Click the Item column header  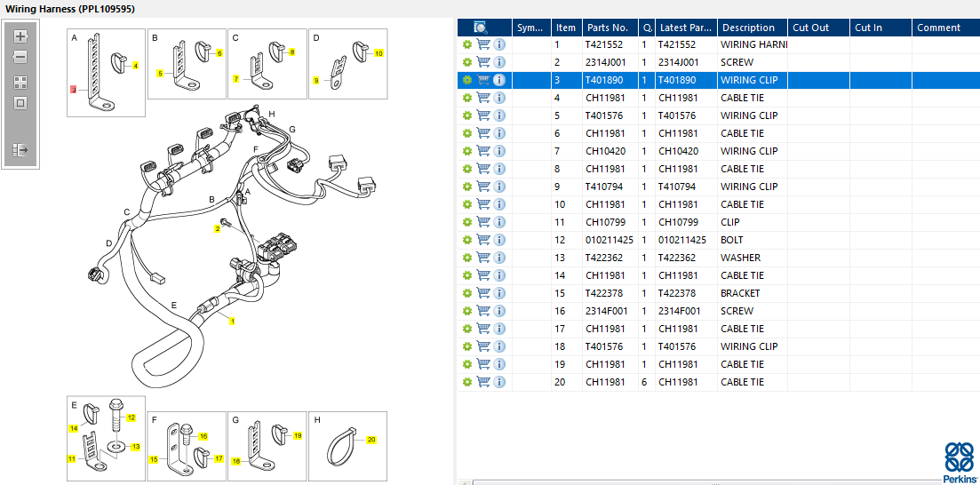click(x=566, y=28)
